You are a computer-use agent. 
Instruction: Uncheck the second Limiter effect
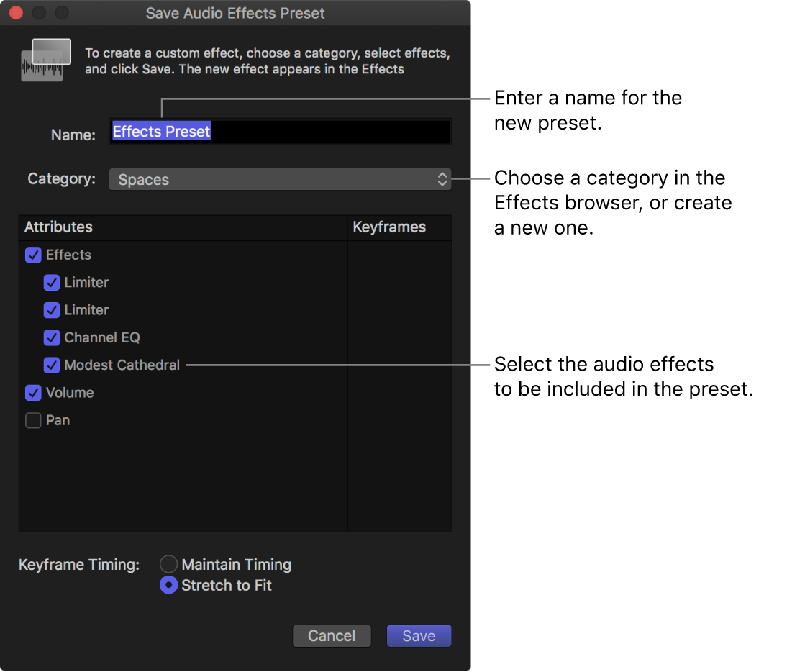51,310
